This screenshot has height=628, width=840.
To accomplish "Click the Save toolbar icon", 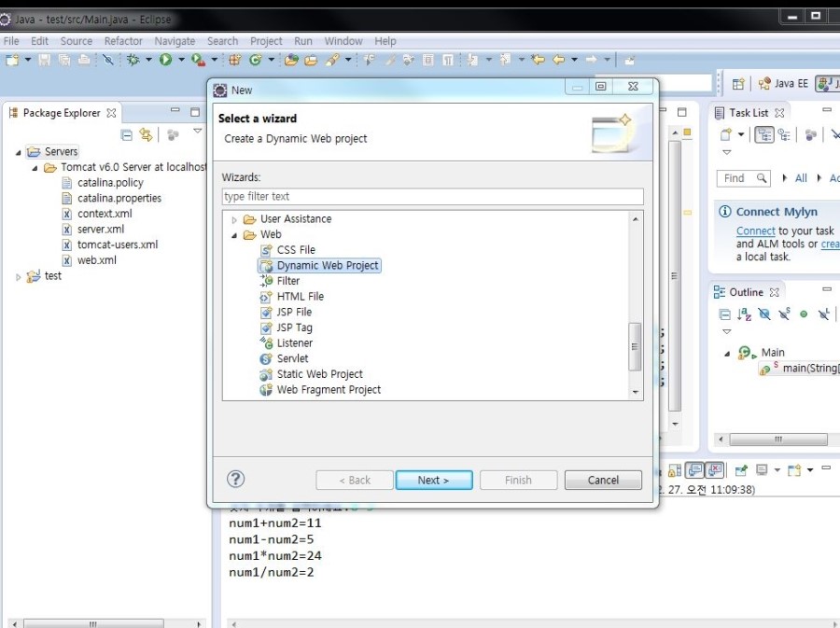I will pos(45,60).
